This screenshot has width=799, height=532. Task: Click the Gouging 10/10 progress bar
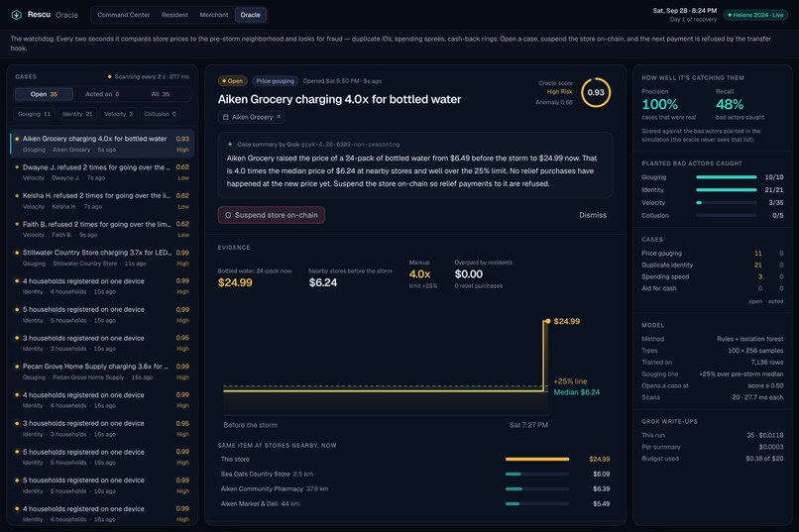click(x=726, y=177)
